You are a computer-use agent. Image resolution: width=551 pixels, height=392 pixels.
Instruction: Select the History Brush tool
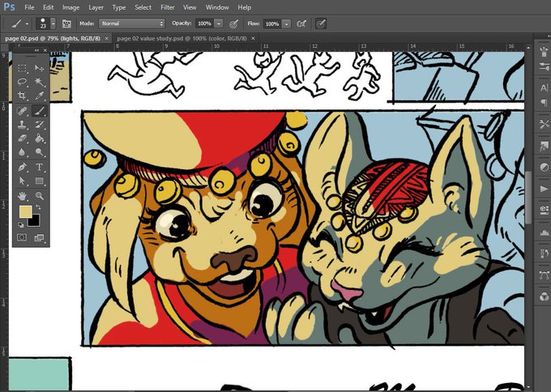[x=40, y=125]
